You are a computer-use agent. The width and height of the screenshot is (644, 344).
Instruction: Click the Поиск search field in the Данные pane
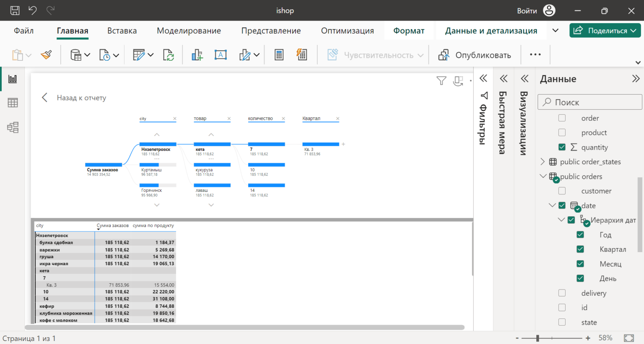pyautogui.click(x=589, y=102)
